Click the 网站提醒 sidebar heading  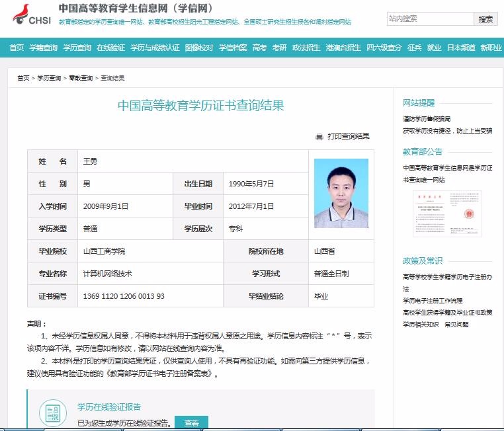pos(419,103)
